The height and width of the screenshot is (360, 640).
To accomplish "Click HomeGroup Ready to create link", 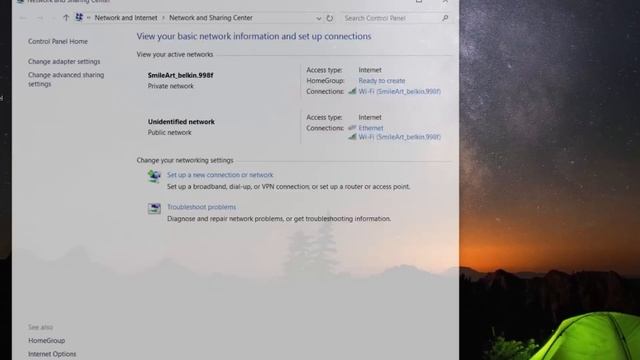I will 382,81.
